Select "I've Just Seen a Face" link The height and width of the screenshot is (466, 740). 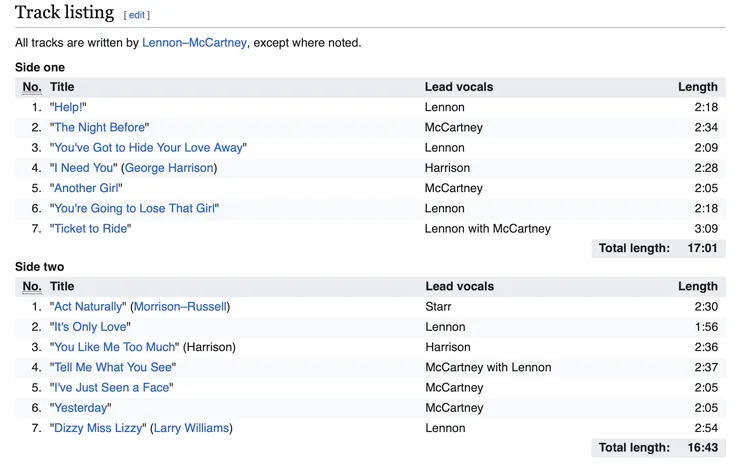(112, 387)
